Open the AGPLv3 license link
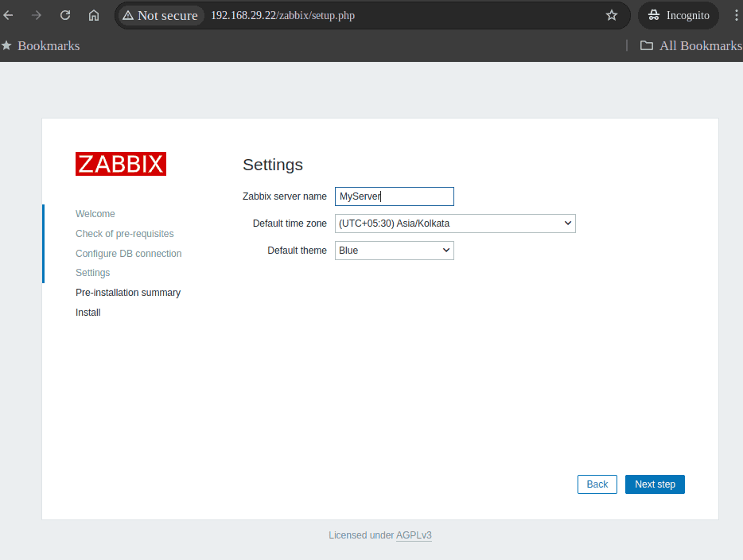 click(414, 535)
